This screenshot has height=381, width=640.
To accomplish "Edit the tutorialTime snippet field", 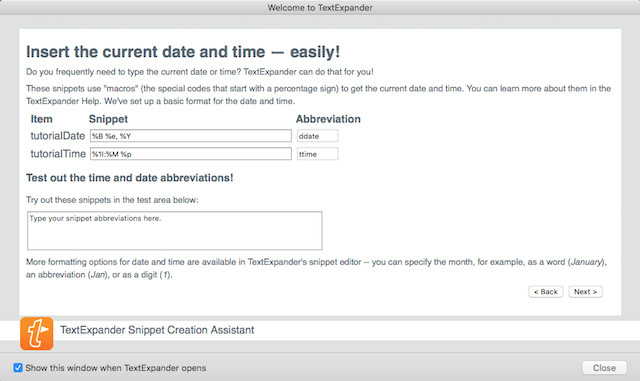I will click(x=191, y=154).
